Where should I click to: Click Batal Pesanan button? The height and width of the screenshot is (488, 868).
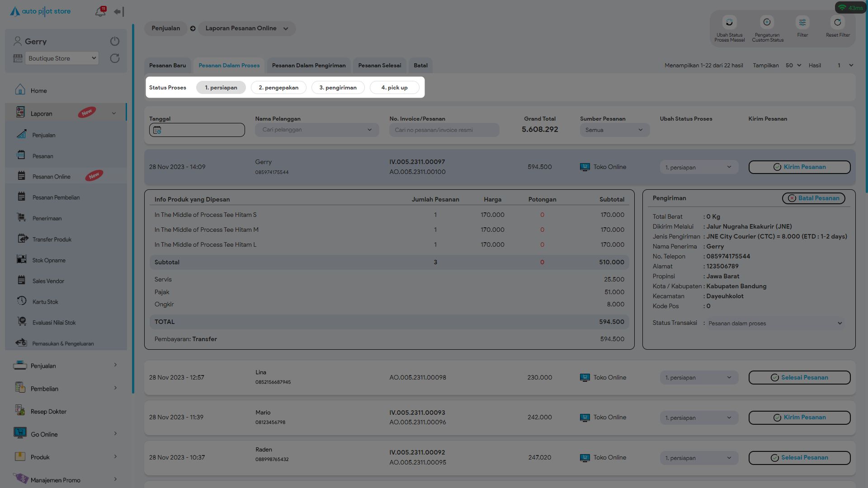coord(813,198)
